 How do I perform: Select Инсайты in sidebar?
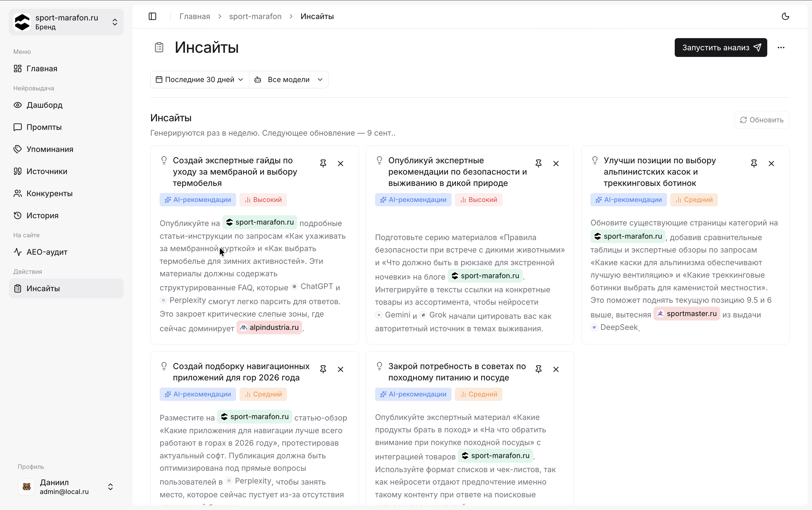(66, 288)
